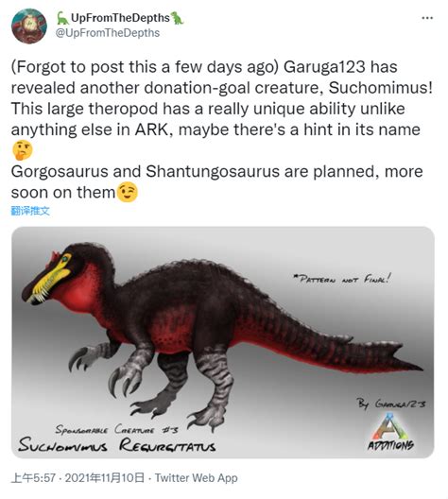Click the green sauropod emoji before name
This screenshot has width=448, height=499.
tap(62, 18)
